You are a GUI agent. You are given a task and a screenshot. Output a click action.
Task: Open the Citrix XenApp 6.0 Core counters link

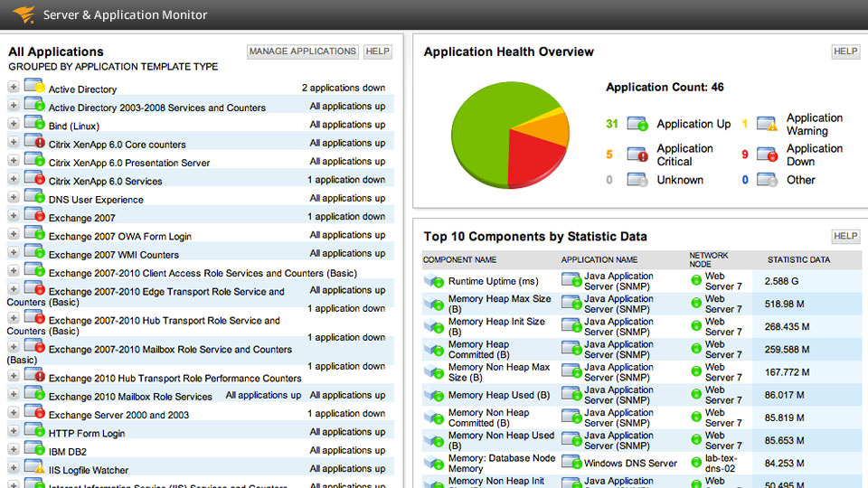click(117, 145)
